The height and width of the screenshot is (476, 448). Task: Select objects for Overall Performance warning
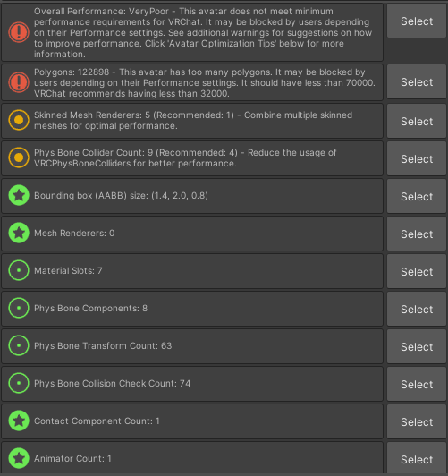[x=417, y=21]
